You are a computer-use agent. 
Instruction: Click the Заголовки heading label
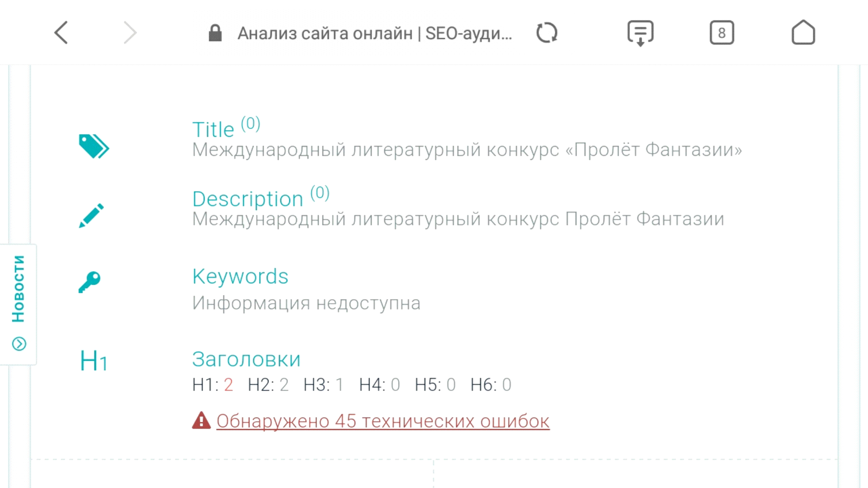coord(246,360)
